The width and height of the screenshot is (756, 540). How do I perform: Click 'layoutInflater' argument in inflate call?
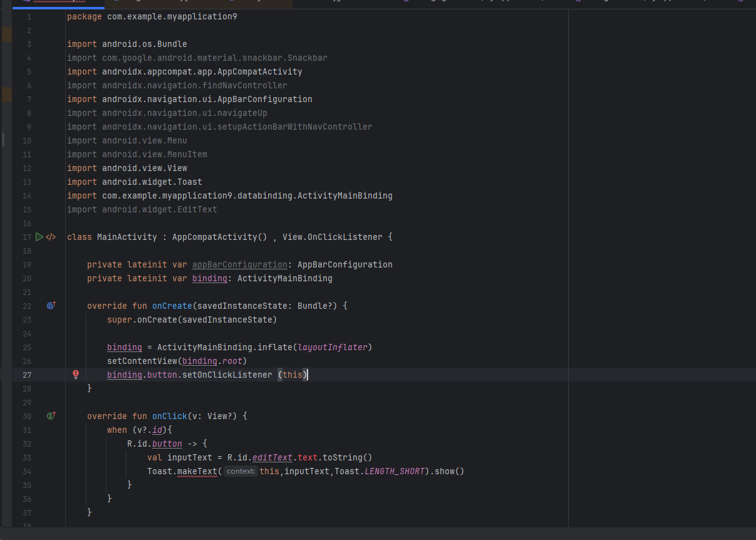point(333,347)
